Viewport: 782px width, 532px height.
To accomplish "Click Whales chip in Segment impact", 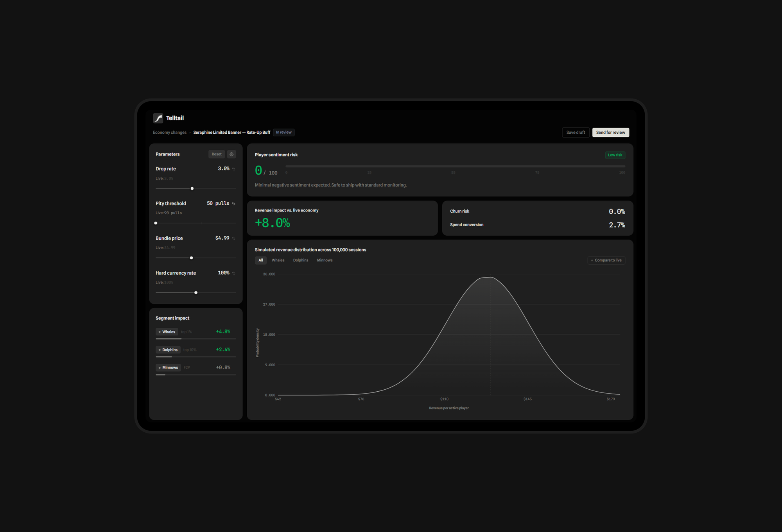I will click(167, 332).
